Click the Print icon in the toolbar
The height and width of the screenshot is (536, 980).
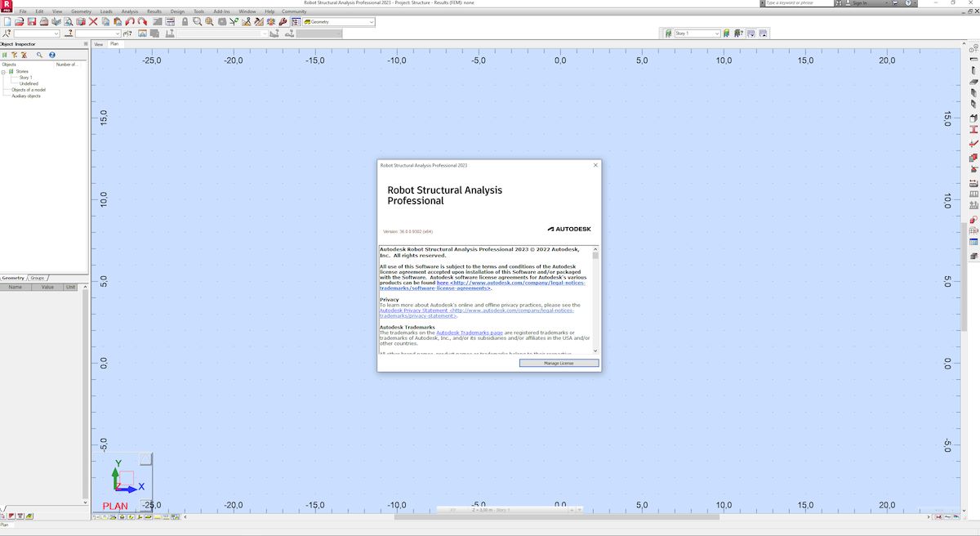click(x=44, y=21)
